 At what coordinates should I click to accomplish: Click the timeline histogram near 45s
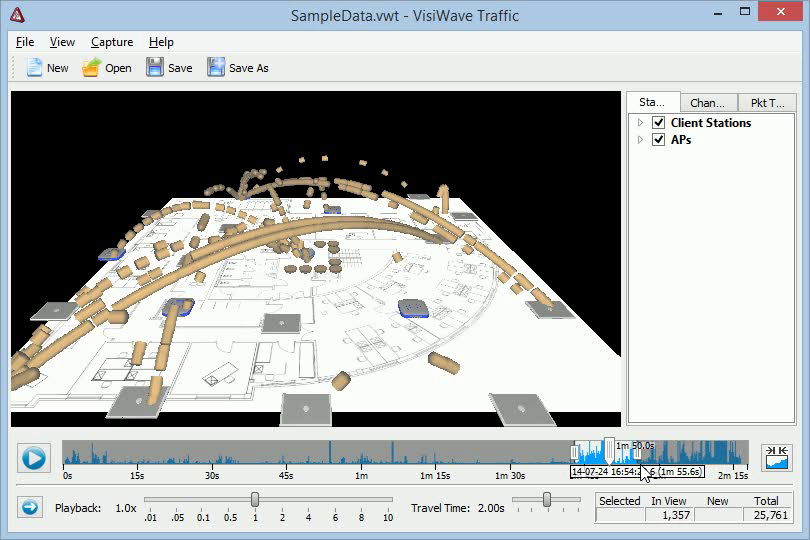pos(286,453)
